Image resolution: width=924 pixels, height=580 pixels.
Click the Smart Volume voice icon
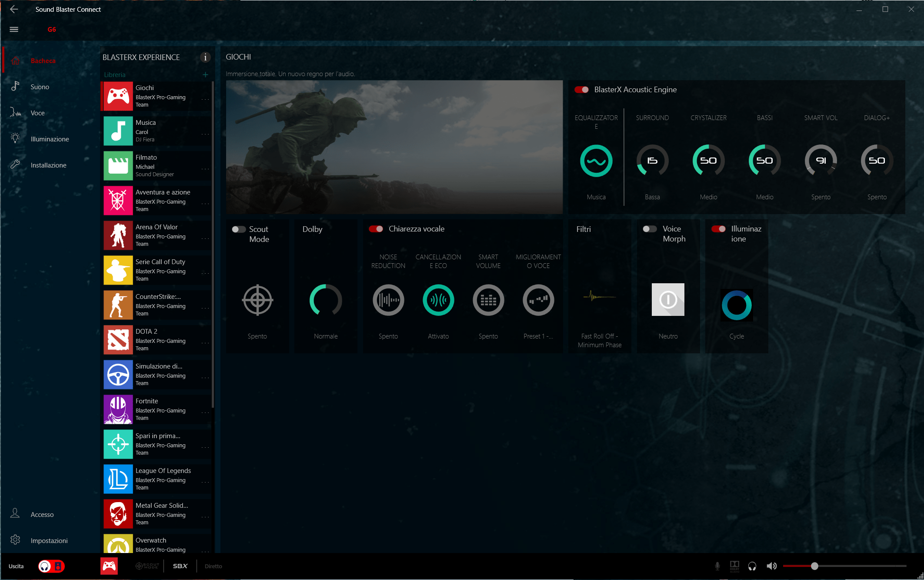pyautogui.click(x=488, y=300)
